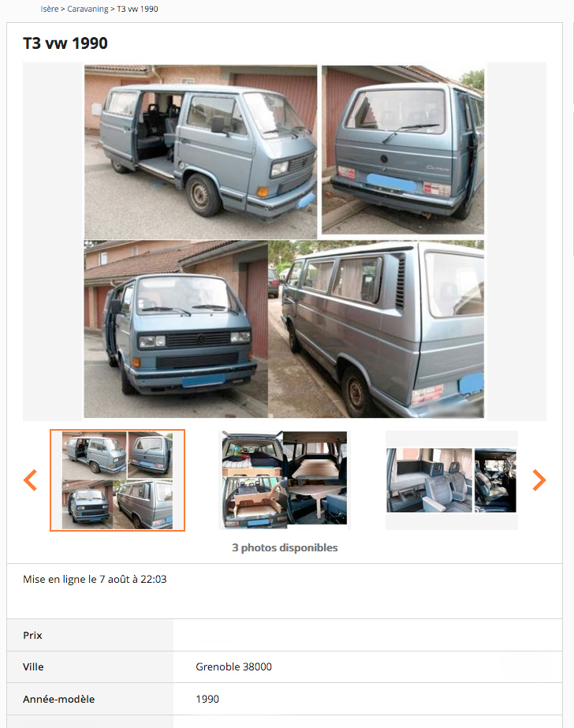
Task: Click the rear view photo of the van
Action: click(403, 150)
